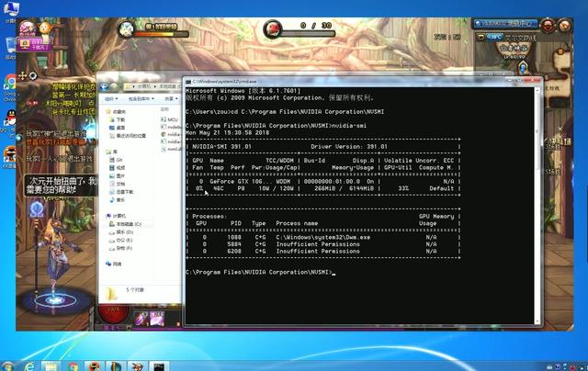Viewport: 588px width, 371px height.
Task: Open the File Explorer taskbar button
Action: (x=51, y=366)
